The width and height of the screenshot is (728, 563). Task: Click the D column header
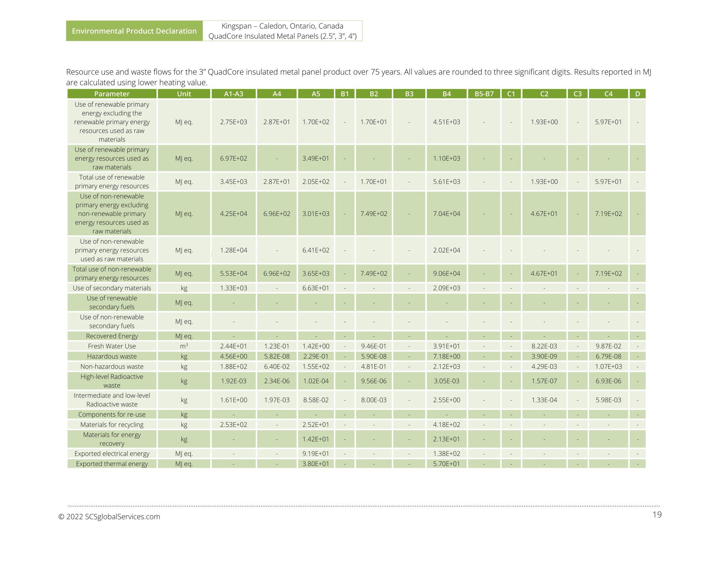pos(637,94)
